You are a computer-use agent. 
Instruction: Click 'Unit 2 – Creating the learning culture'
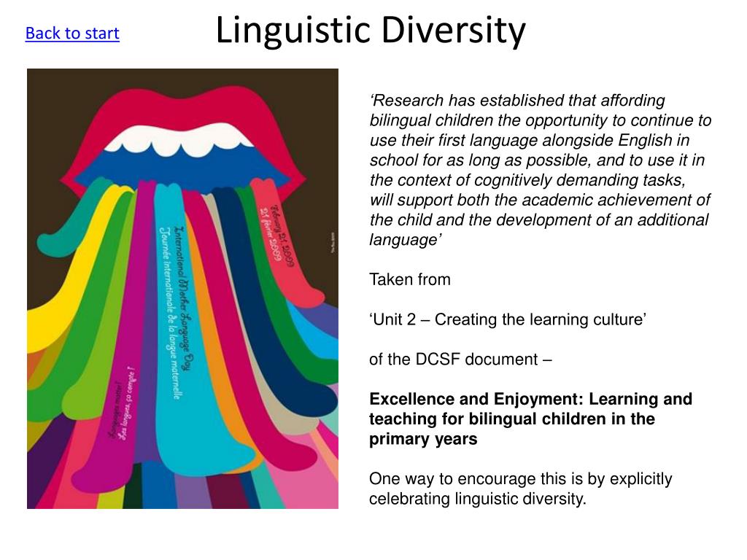[508, 319]
